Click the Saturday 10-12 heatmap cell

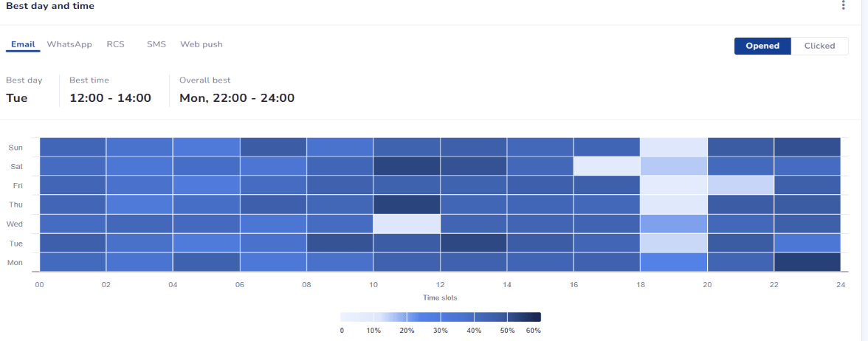407,166
